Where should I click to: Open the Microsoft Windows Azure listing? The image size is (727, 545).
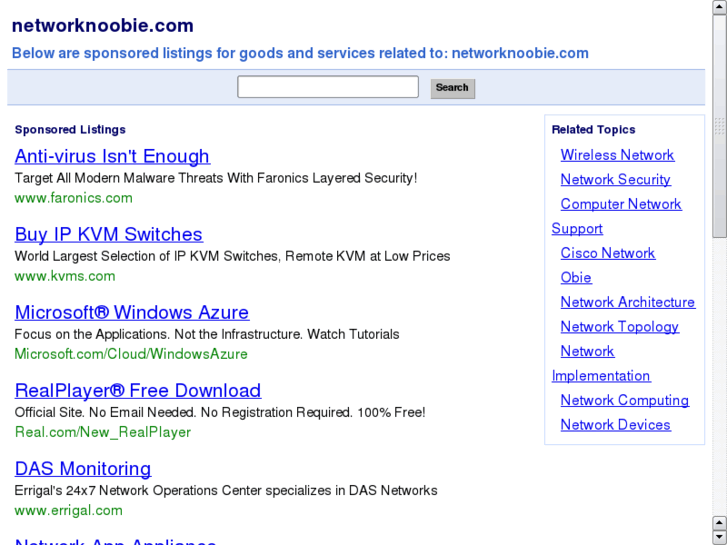pos(132,312)
